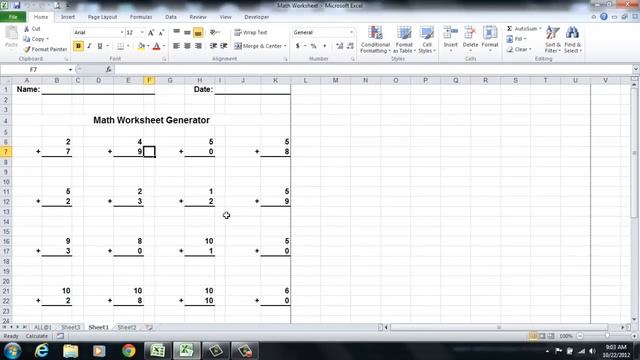
Task: Open the File tab
Action: click(x=13, y=17)
